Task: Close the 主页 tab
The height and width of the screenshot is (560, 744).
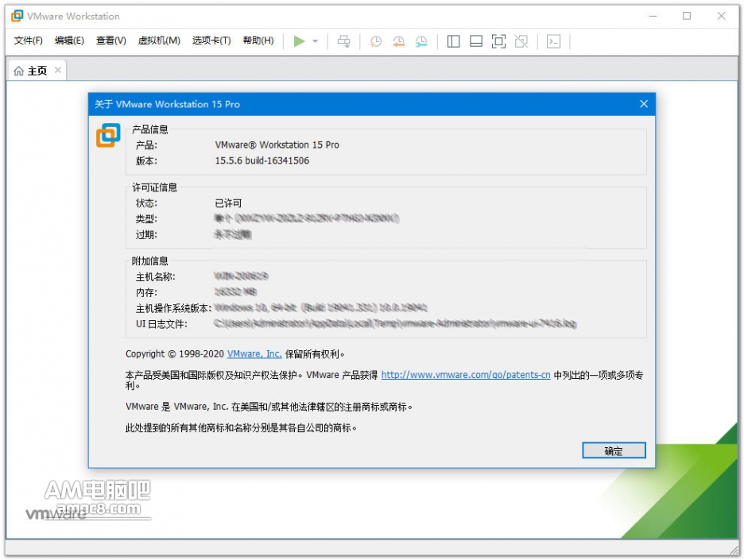Action: click(58, 70)
